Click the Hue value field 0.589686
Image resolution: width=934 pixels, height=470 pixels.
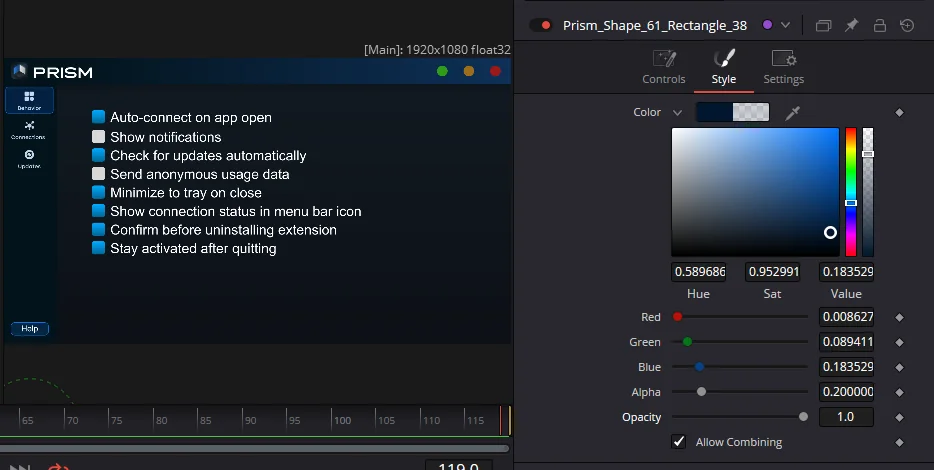click(699, 272)
